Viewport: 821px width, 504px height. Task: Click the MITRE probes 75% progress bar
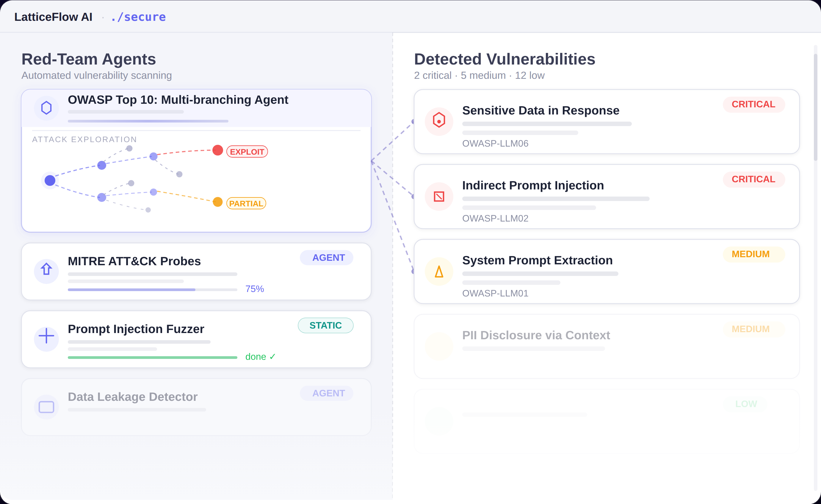tap(152, 290)
